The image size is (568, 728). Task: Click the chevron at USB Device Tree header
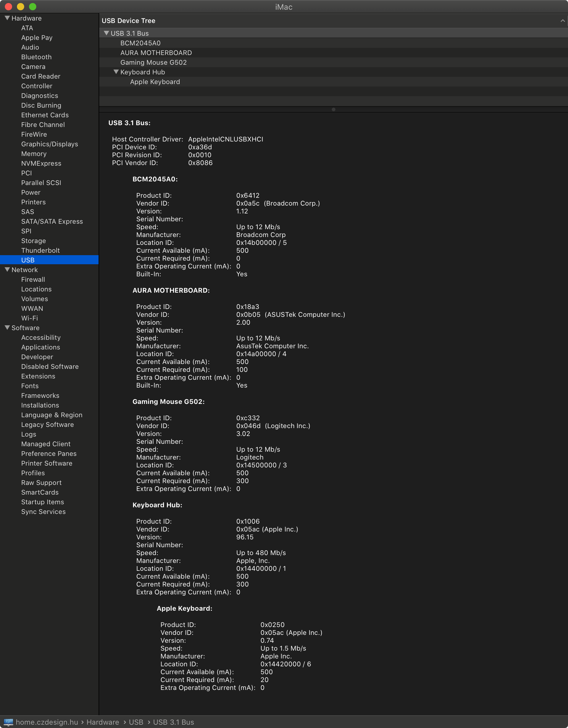[x=562, y=21]
